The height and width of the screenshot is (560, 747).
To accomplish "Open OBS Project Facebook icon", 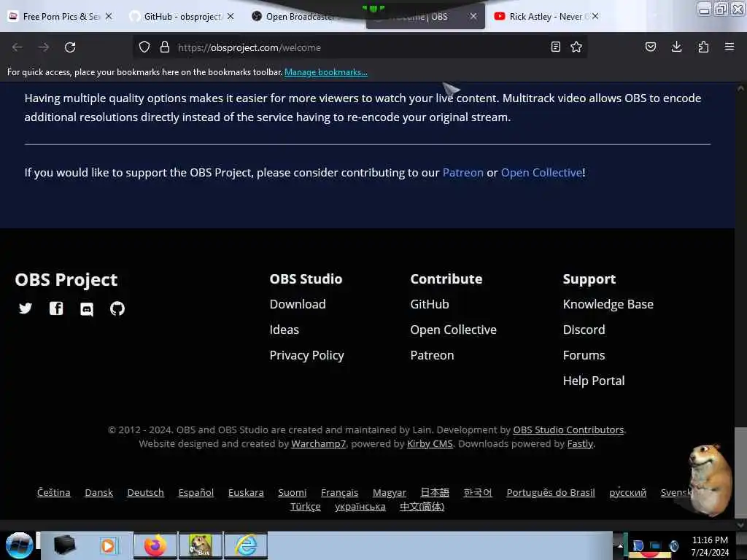I will point(56,308).
